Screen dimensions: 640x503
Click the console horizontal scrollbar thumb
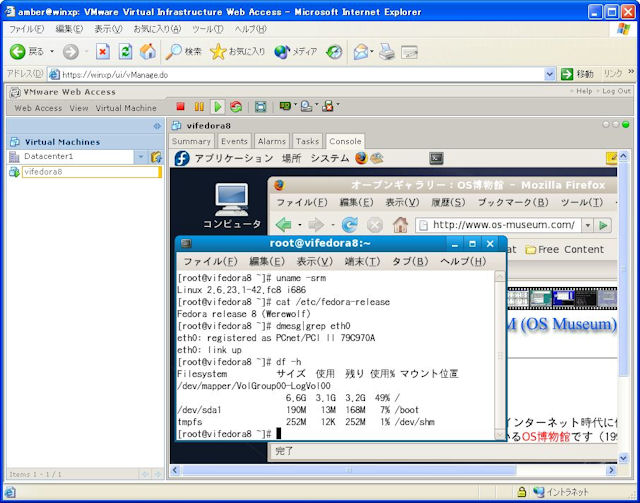349,470
